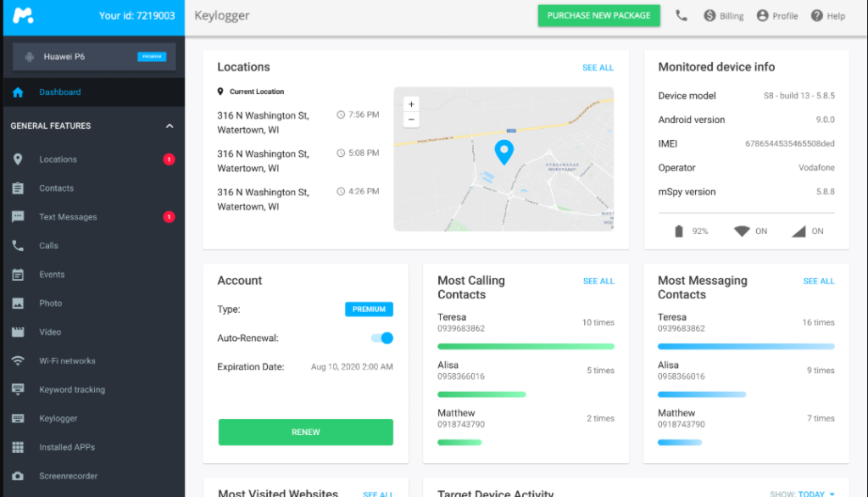This screenshot has width=868, height=497.
Task: Click Teresa's green calling progress bar
Action: click(526, 346)
